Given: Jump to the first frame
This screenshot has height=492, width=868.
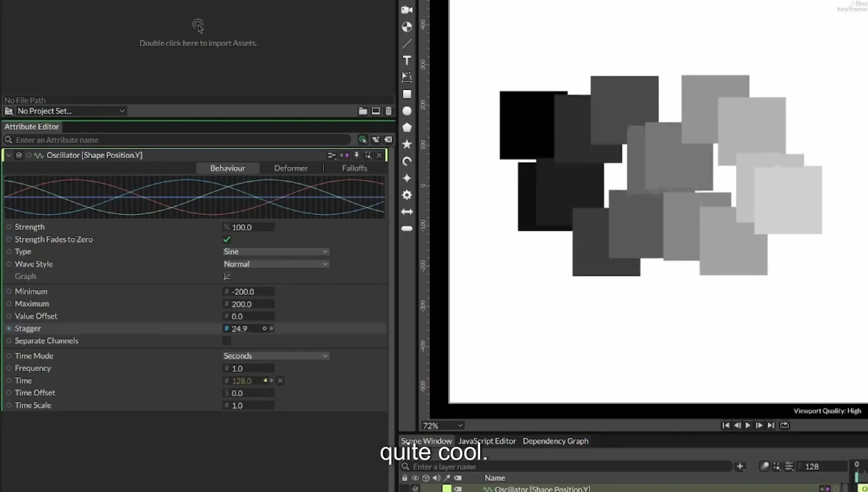Looking at the screenshot, I should point(726,425).
